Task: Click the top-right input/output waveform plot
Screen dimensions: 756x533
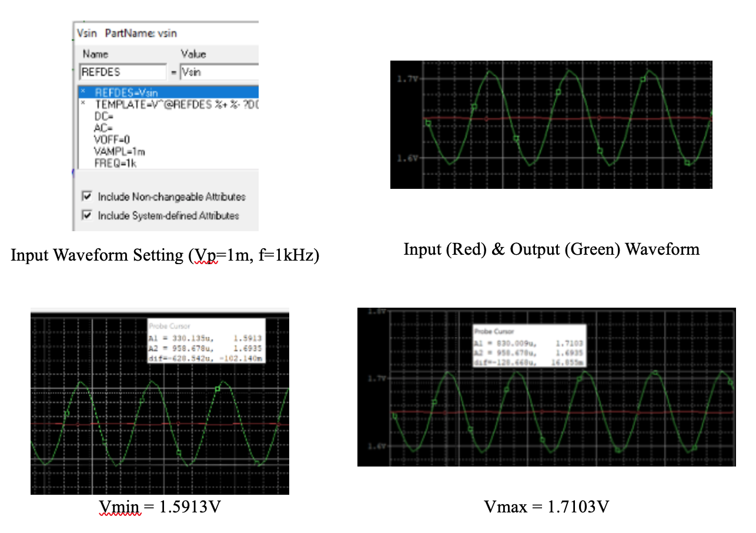Action: [551, 124]
